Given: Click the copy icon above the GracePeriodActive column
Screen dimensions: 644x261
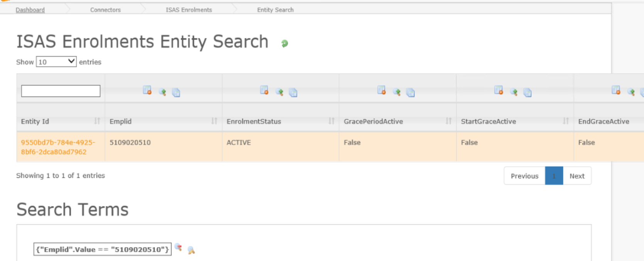Looking at the screenshot, I should (x=410, y=92).
